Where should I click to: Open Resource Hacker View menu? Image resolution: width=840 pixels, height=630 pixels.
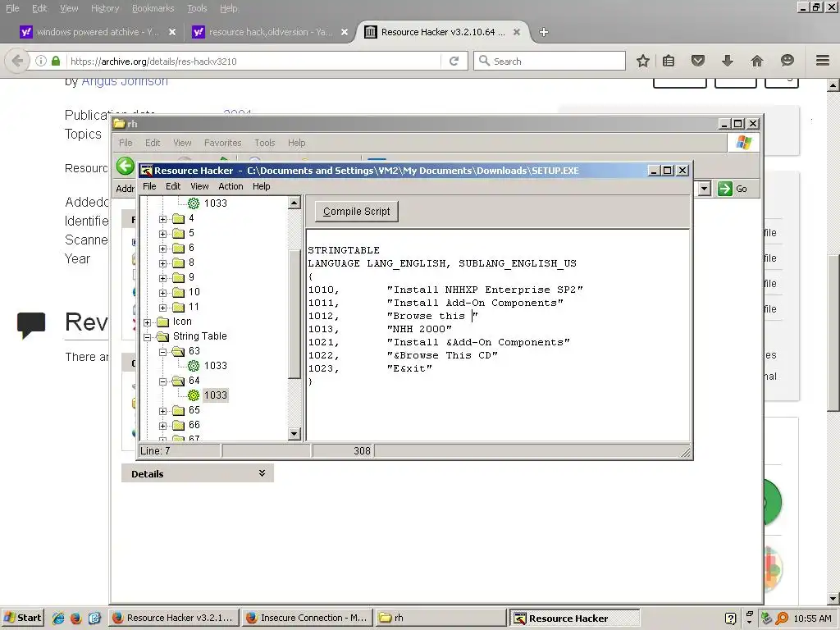199,186
